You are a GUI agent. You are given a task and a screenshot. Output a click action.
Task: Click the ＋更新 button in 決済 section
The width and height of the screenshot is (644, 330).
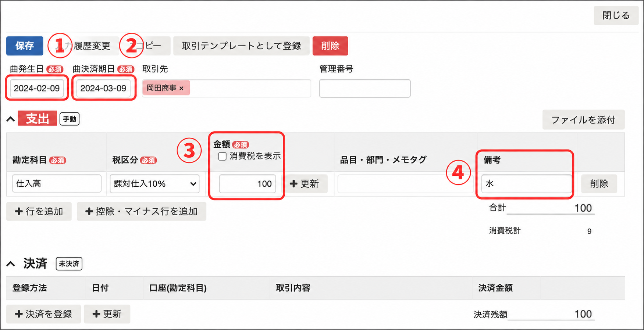(107, 314)
